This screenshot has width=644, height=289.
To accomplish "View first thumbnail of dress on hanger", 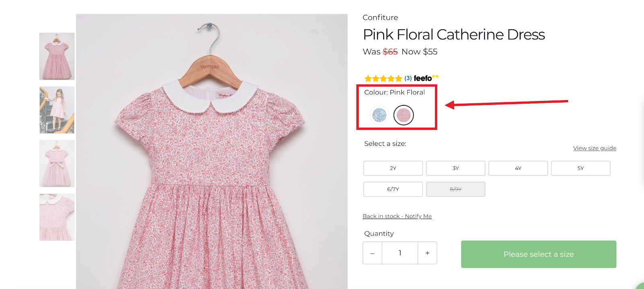I will (x=57, y=56).
